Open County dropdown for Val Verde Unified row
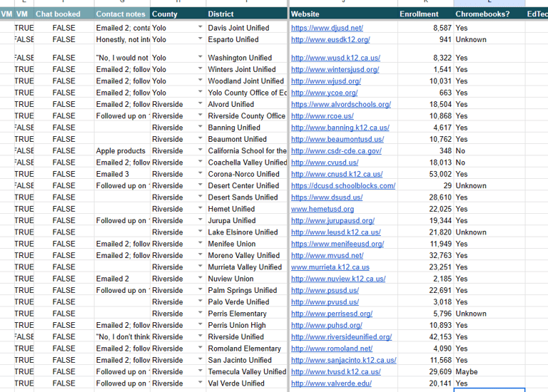This screenshot has width=548, height=392. click(201, 382)
